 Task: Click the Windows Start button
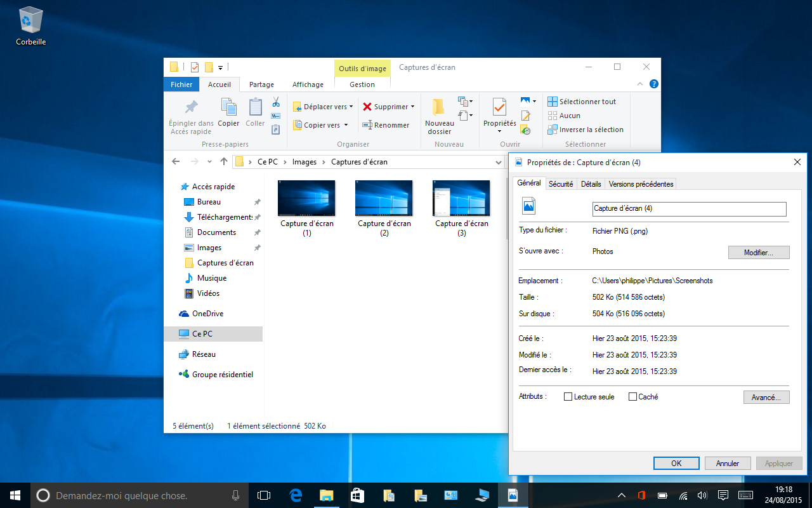pyautogui.click(x=15, y=495)
